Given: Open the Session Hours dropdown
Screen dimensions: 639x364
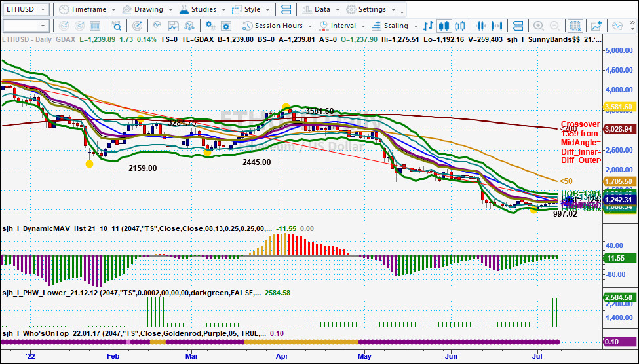Looking at the screenshot, I should tap(277, 26).
